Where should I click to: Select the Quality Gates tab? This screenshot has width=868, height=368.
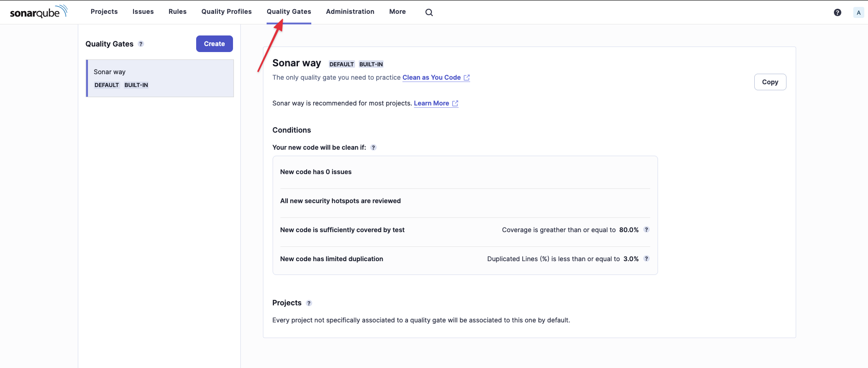click(289, 12)
